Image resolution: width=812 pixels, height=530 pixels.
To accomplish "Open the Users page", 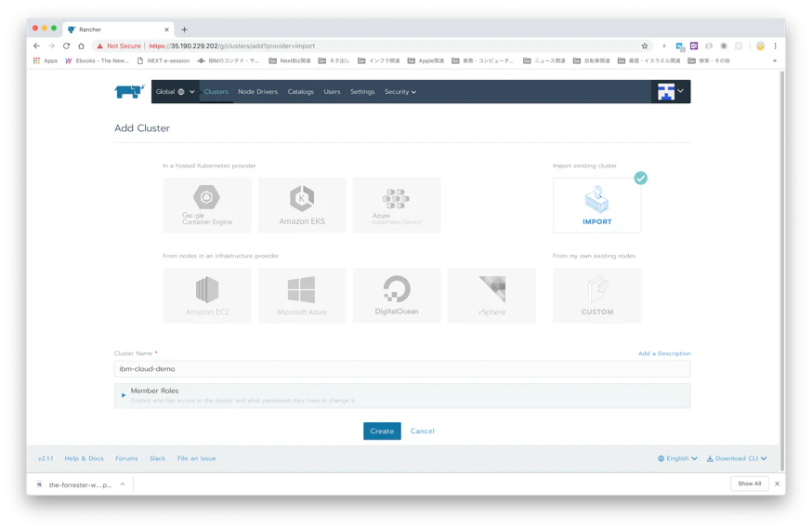I will coord(332,92).
